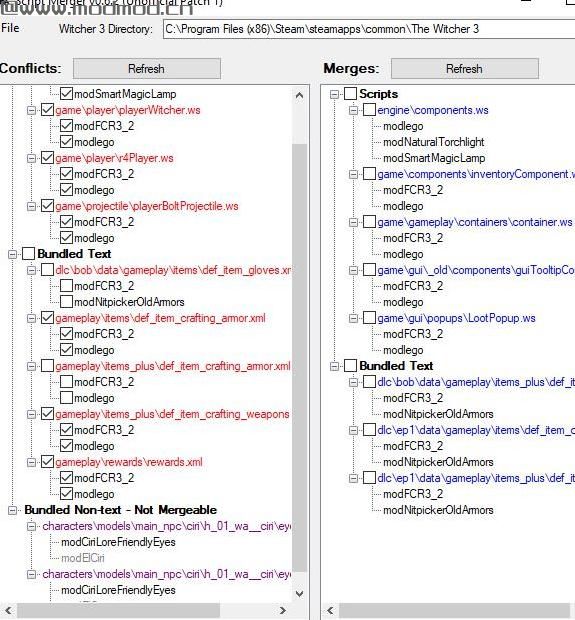The height and width of the screenshot is (620, 575).
Task: Tick the modNitpickerOldArmors checkbox under def_item_gloves
Action: (x=66, y=302)
